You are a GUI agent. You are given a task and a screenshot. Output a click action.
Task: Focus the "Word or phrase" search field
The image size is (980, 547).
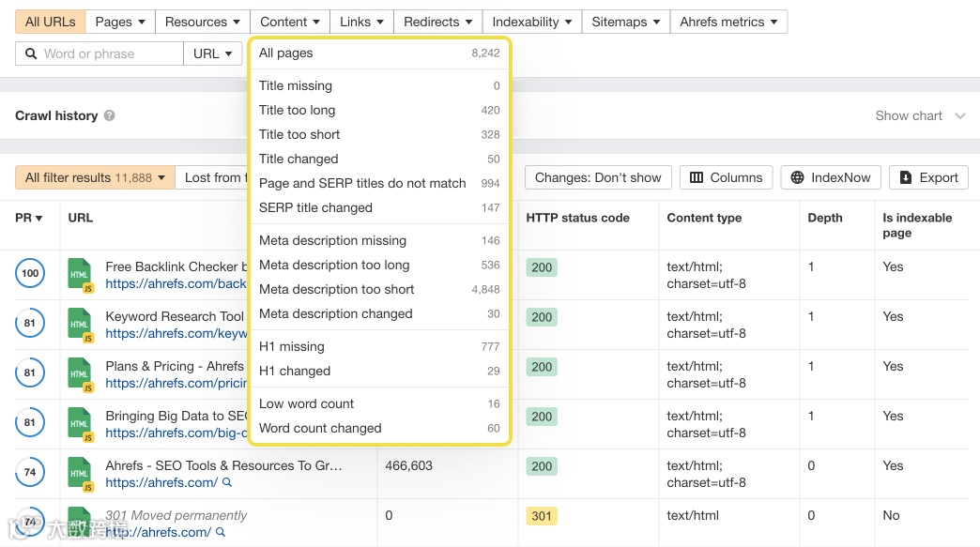tap(108, 54)
